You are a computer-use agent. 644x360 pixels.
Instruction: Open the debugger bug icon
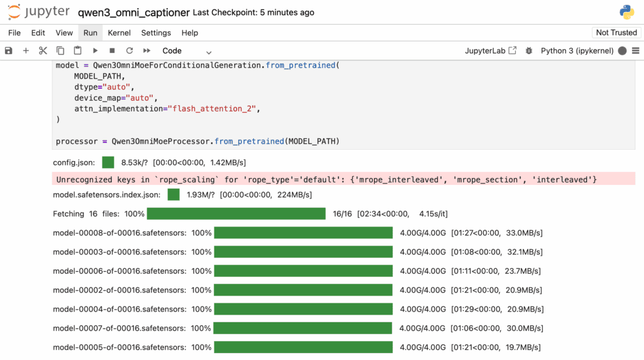coord(529,51)
